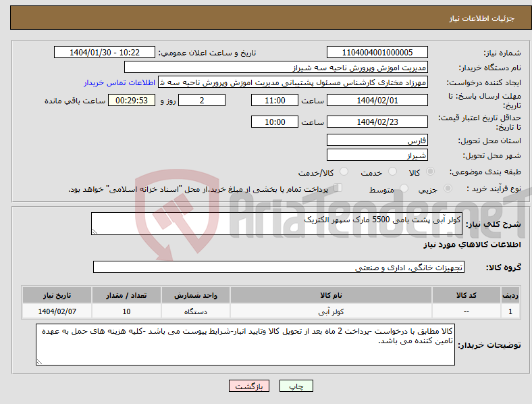Click the response deadline date 1404/02/01

(x=377, y=101)
